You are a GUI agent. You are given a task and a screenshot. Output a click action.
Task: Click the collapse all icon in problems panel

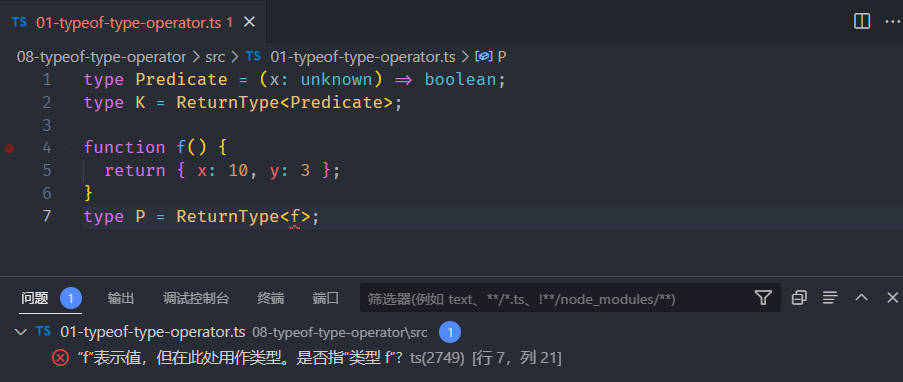[799, 297]
